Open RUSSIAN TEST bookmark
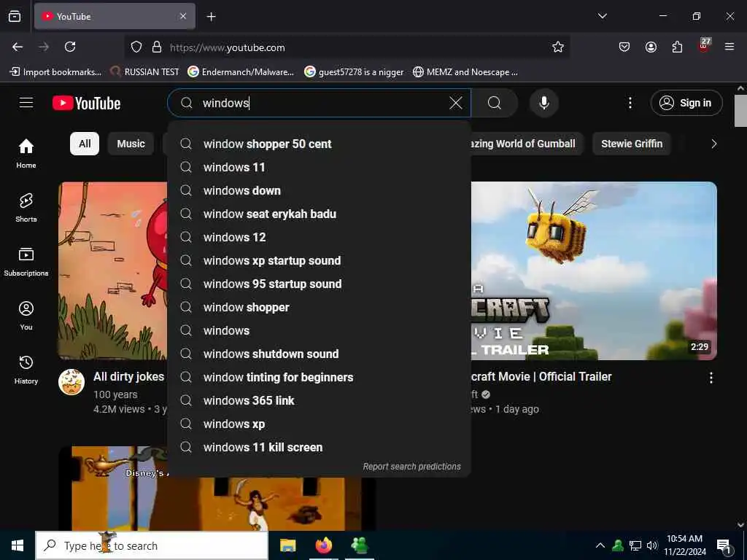 [x=145, y=72]
